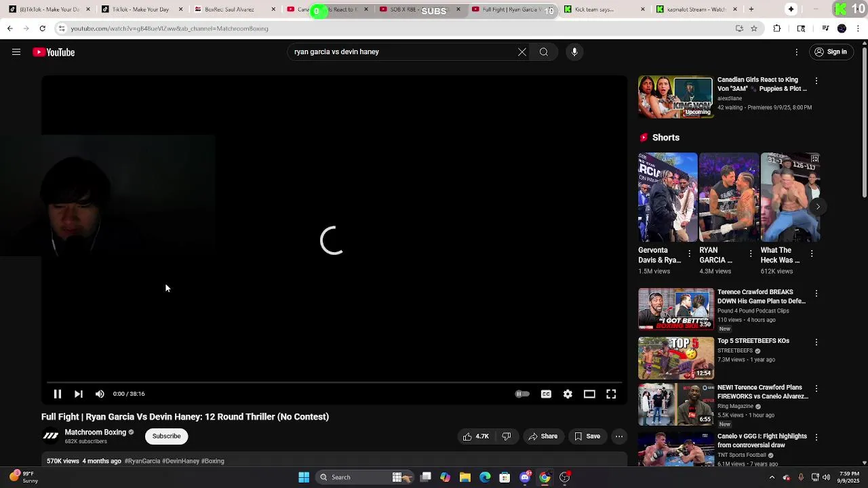Click the Sign in button
This screenshot has width=868, height=488.
[x=831, y=52]
